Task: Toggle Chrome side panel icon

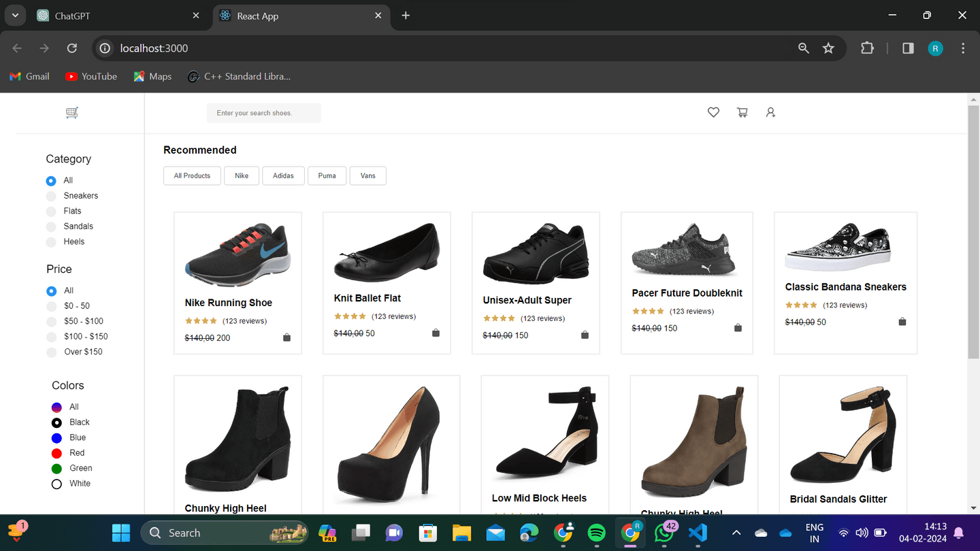Action: point(908,48)
